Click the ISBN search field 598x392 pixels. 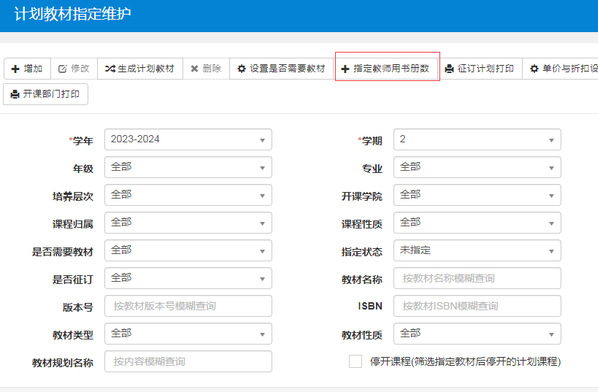pyautogui.click(x=477, y=306)
